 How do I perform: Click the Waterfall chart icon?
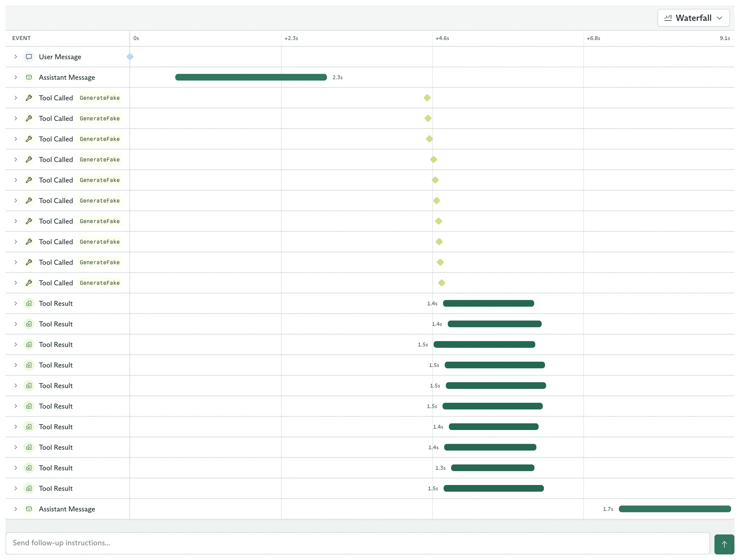tap(668, 18)
